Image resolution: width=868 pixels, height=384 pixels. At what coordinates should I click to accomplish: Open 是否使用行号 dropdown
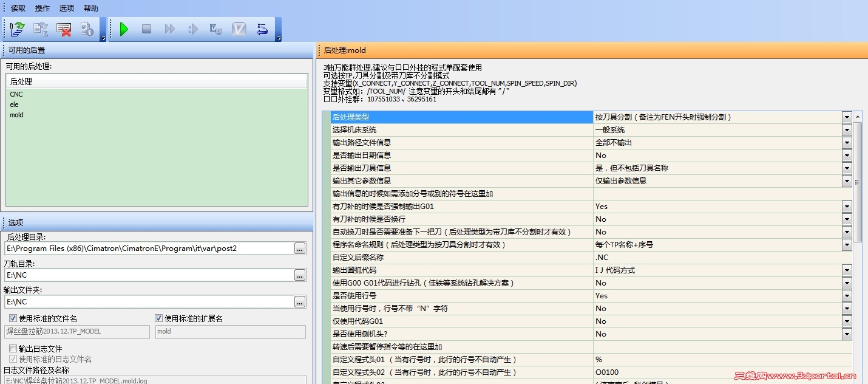[847, 296]
